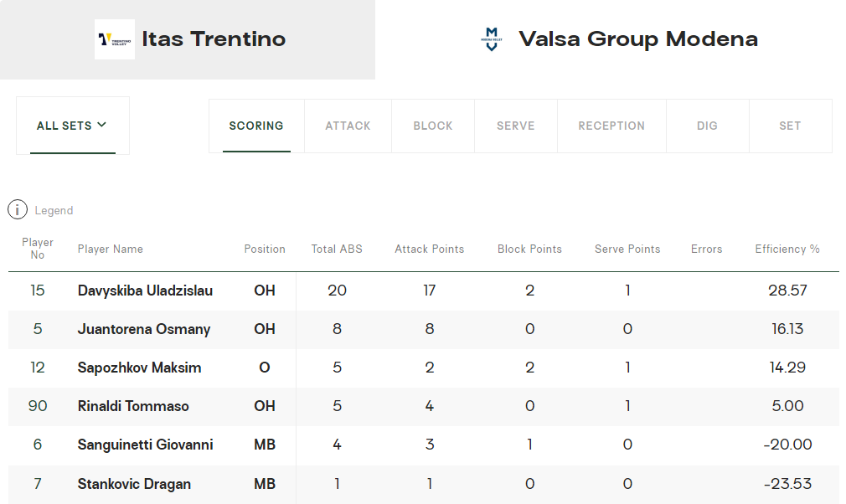Sort by Total ABS column header
This screenshot has width=846, height=504.
(x=337, y=249)
